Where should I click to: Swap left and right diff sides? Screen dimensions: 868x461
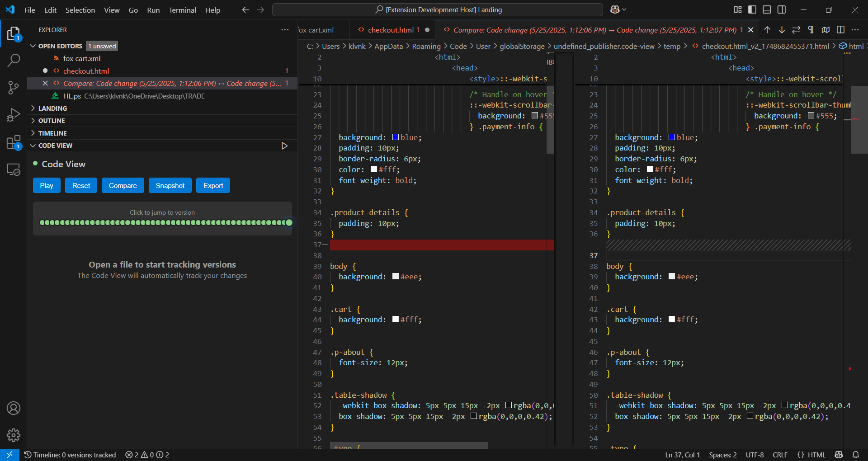click(796, 30)
